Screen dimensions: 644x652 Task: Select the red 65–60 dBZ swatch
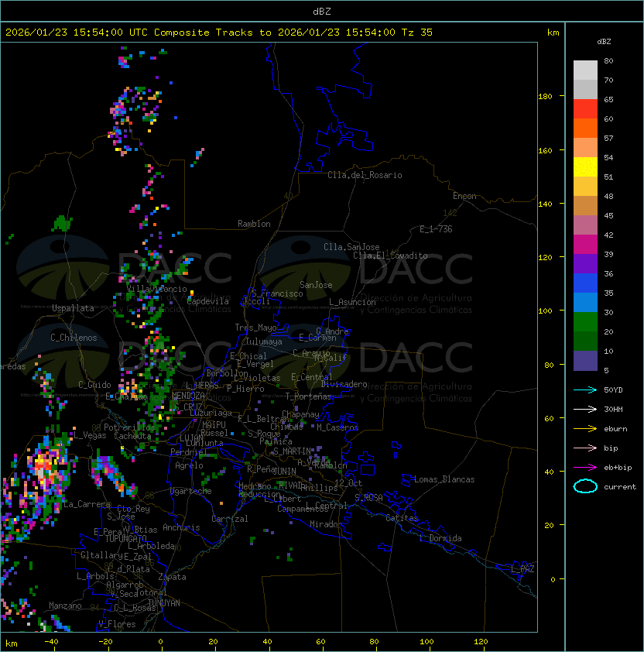(x=585, y=109)
